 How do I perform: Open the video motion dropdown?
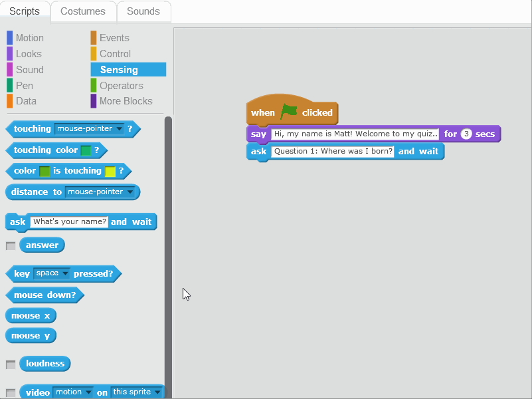tap(73, 392)
